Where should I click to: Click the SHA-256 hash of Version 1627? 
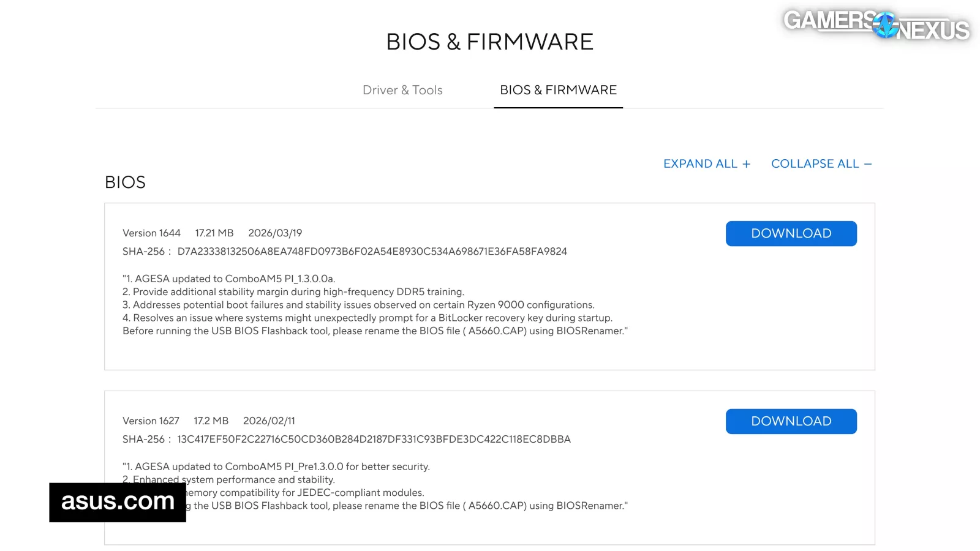coord(374,439)
